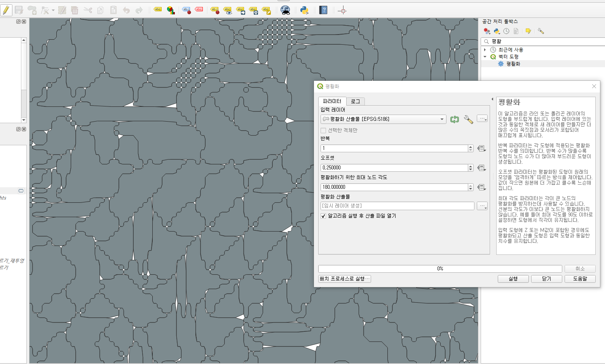The height and width of the screenshot is (364, 605).
Task: Select the Move Label tool
Action: point(241,10)
